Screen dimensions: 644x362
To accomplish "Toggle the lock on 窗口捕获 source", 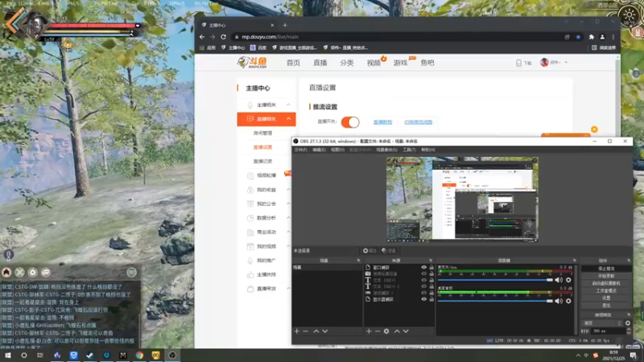I will point(431,267).
